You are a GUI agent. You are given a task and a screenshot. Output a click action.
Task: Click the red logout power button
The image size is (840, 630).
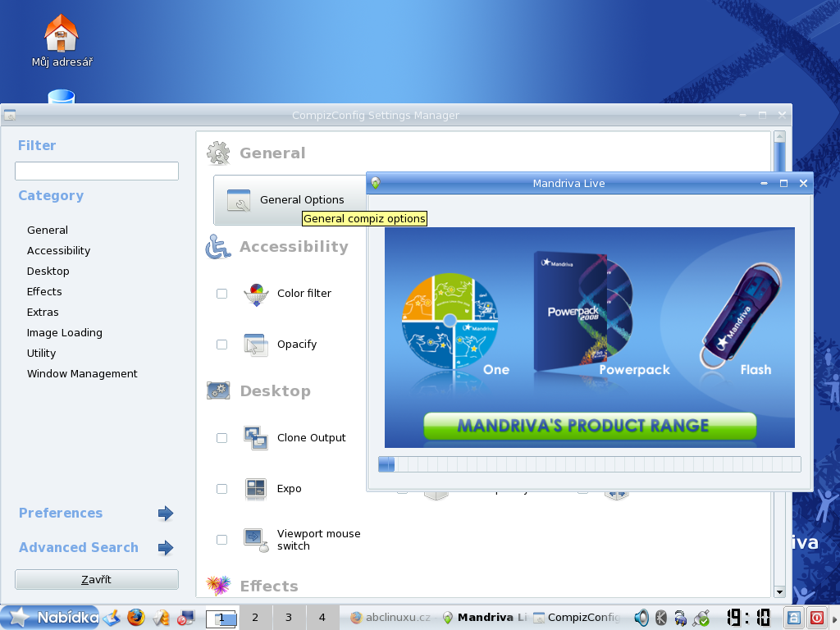pyautogui.click(x=816, y=618)
